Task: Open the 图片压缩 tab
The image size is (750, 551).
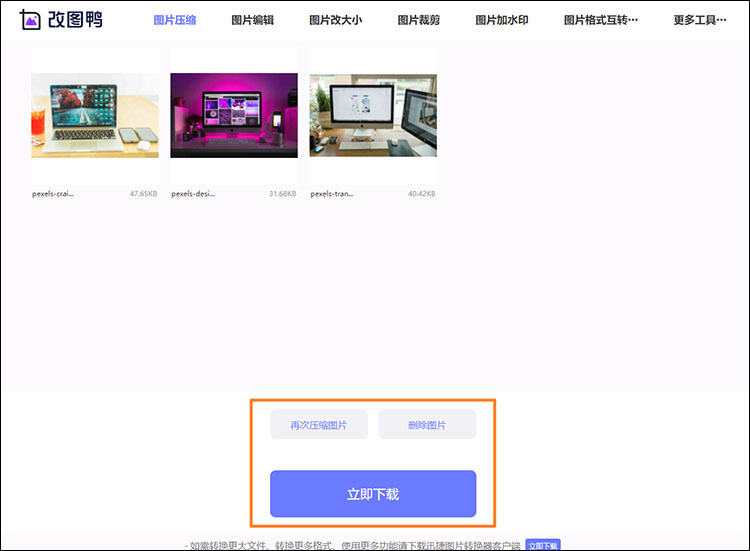Action: (x=175, y=20)
